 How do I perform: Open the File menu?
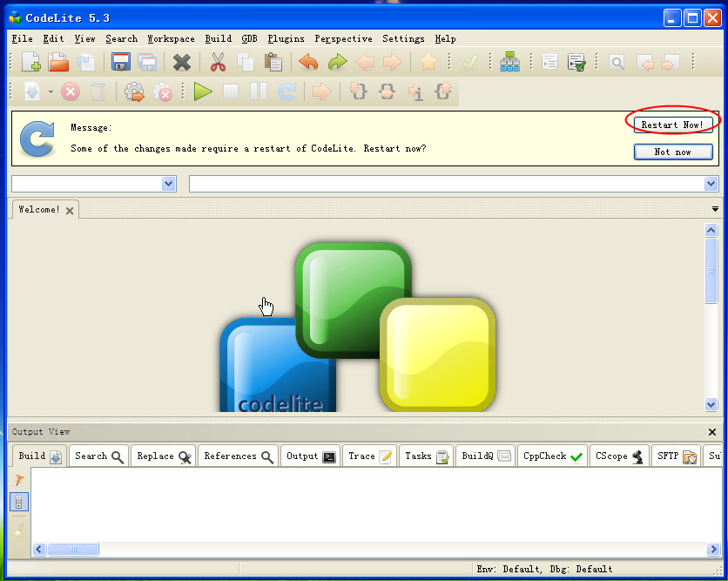tap(23, 38)
